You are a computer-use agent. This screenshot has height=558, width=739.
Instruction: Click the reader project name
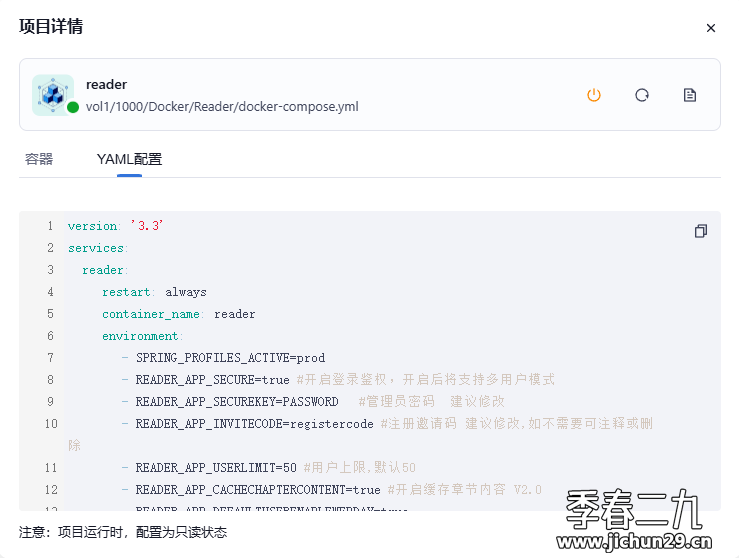pos(107,84)
